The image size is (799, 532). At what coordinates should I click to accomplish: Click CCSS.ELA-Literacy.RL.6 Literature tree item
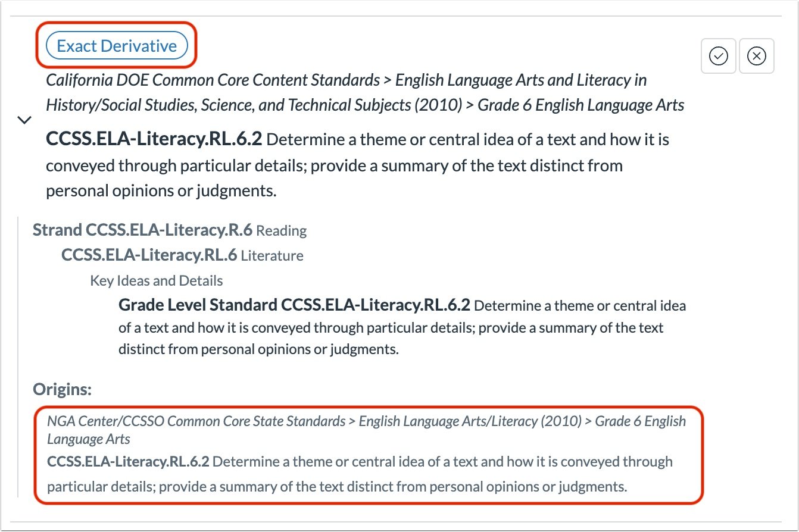click(x=182, y=255)
